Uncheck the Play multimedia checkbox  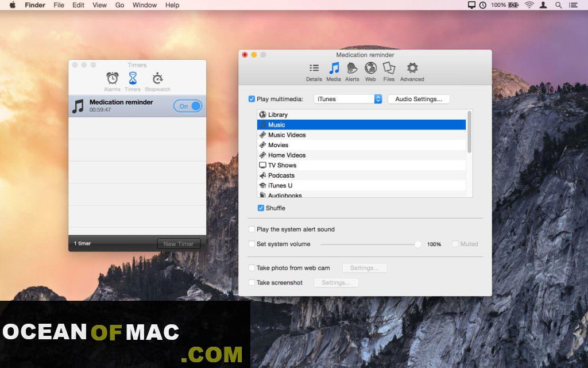(252, 99)
